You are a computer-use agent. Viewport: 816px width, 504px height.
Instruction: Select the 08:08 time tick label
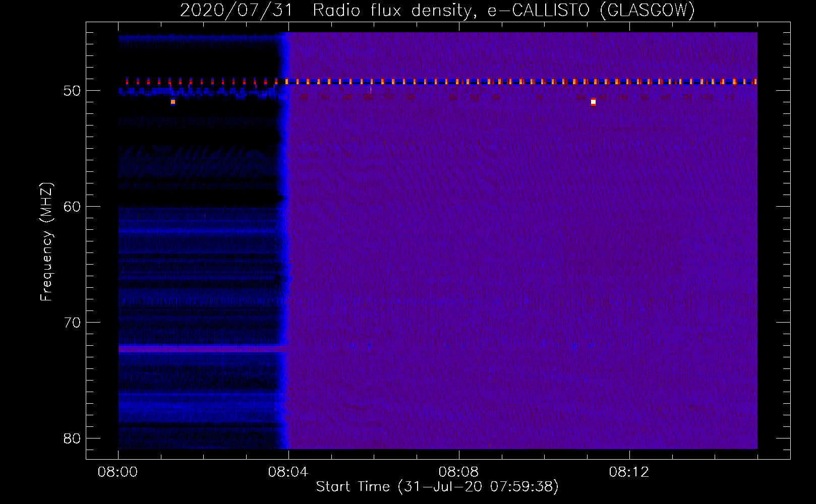pos(459,472)
